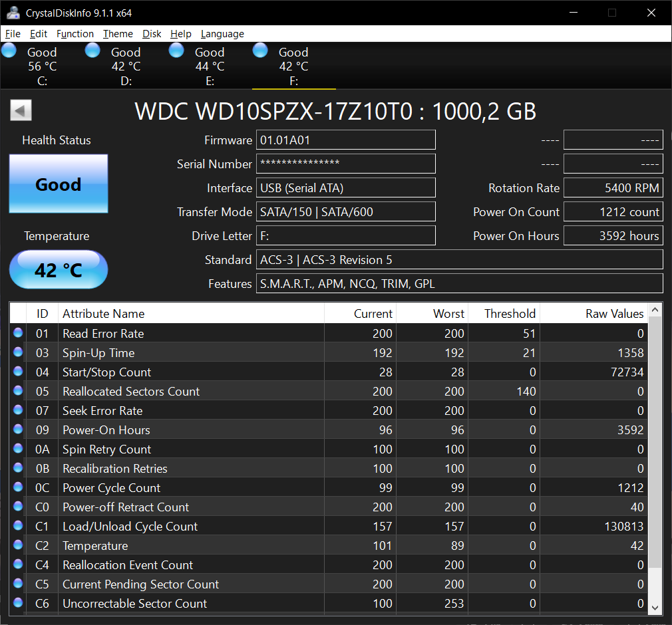Click worst value 89 in Temperature attribute row
This screenshot has width=672, height=625.
click(x=457, y=545)
